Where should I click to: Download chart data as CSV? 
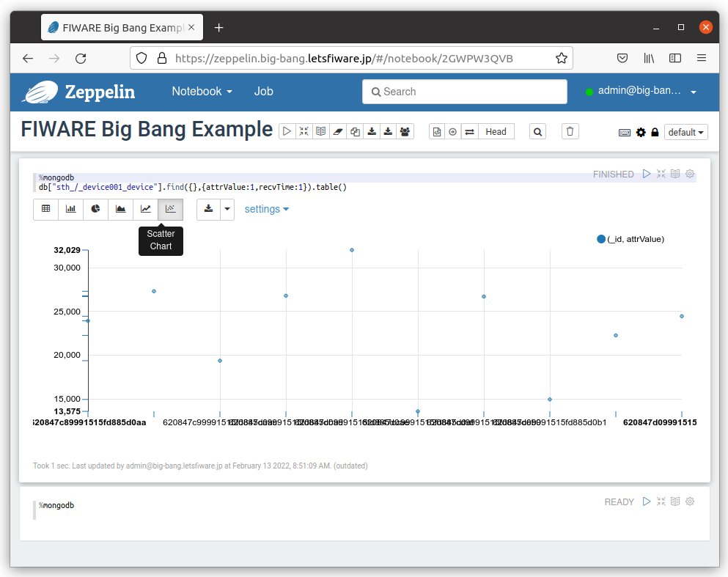pos(208,209)
